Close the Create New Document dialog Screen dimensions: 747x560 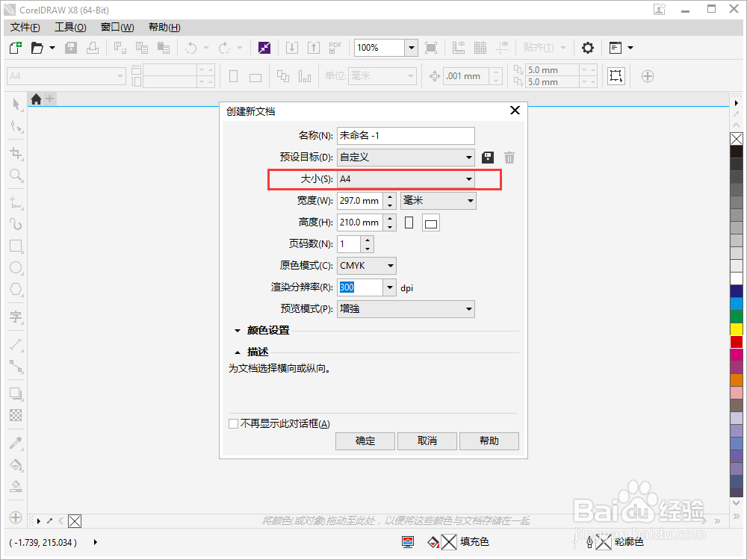click(x=515, y=111)
